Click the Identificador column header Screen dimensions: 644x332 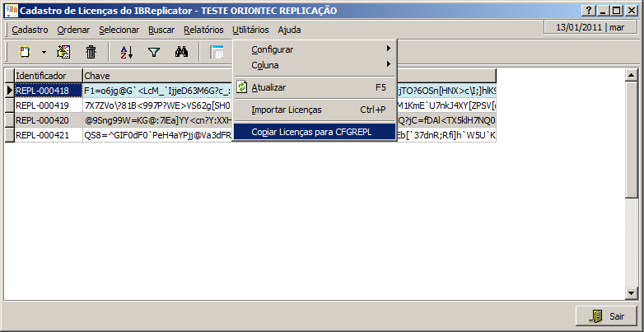pyautogui.click(x=48, y=76)
